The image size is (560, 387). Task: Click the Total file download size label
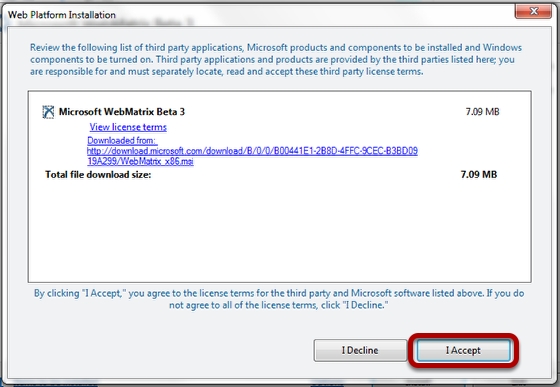98,175
